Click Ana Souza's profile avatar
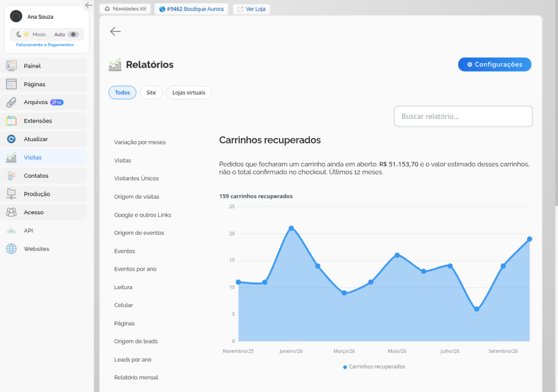This screenshot has height=392, width=558. [16, 16]
